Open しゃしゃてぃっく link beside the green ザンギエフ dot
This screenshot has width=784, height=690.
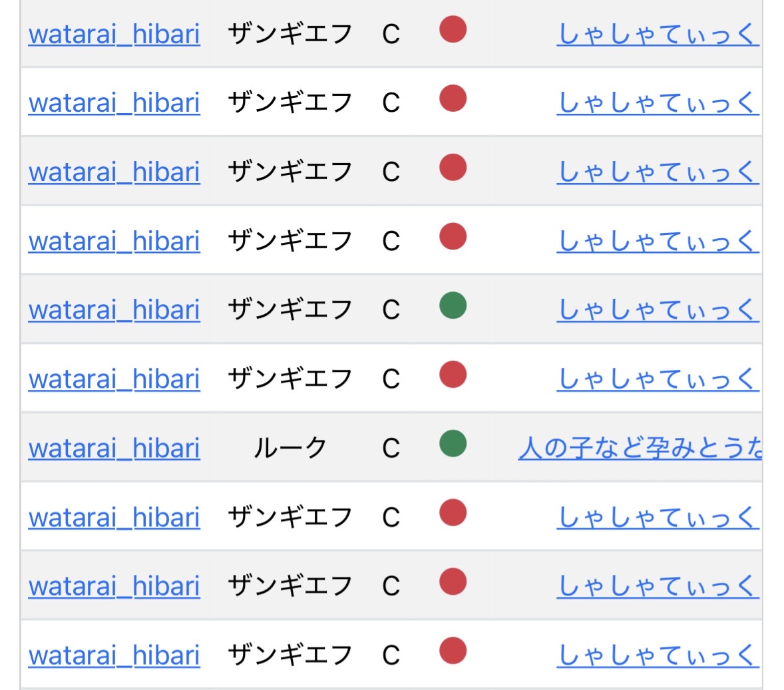658,310
